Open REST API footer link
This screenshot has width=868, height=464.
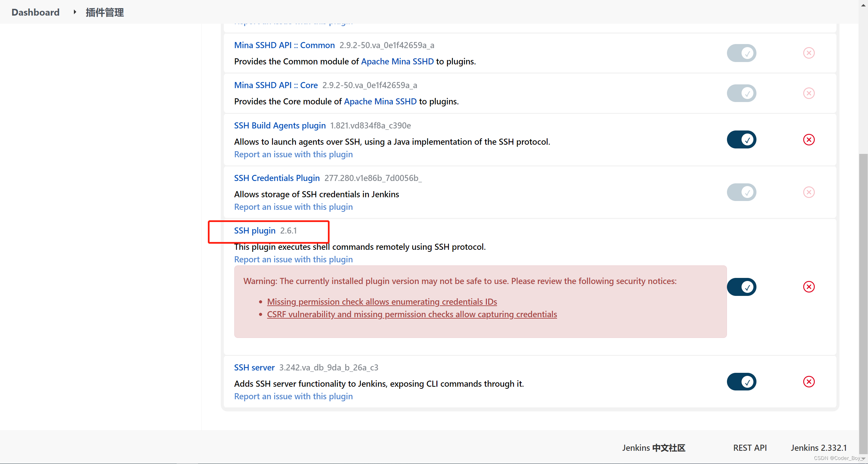750,448
